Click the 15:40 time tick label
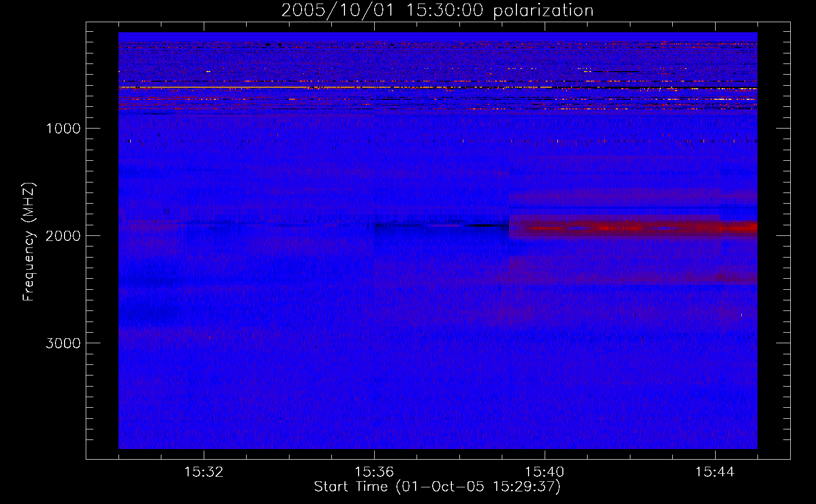The width and height of the screenshot is (816, 504). point(545,472)
